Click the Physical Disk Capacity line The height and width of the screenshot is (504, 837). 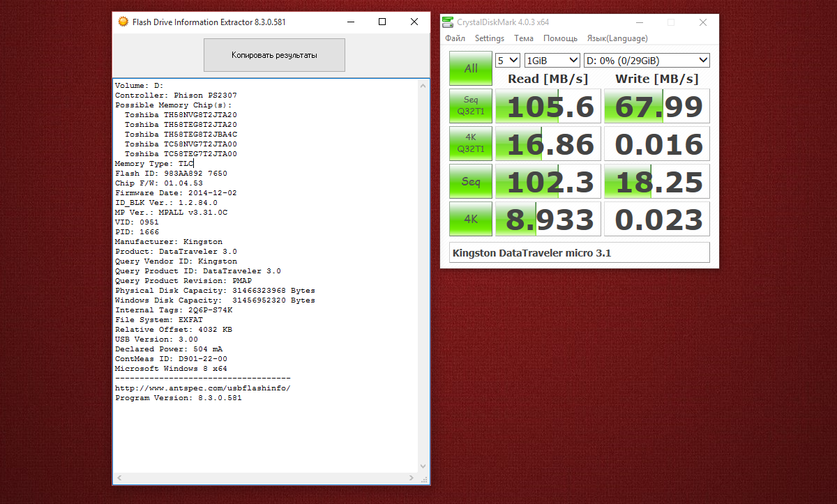215,290
